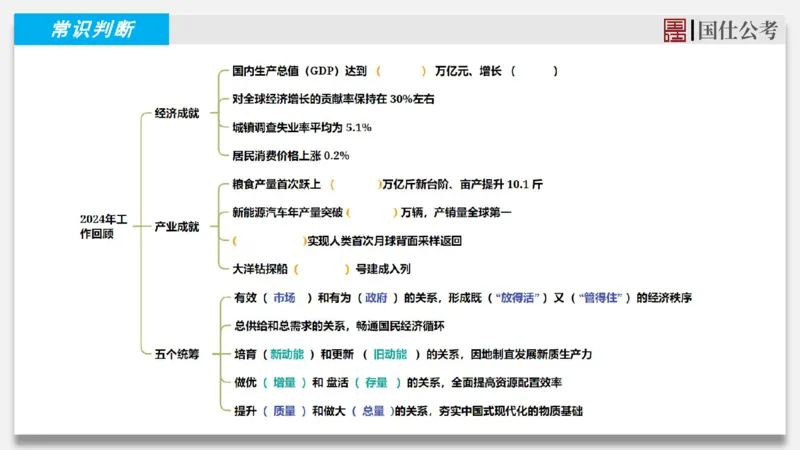Click the blue answer 市场
The image size is (800, 450).
point(284,297)
